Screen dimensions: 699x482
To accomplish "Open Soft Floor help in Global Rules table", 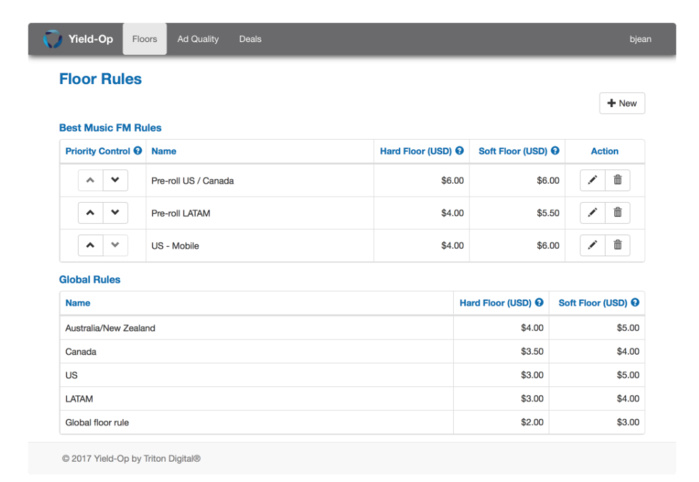I will click(x=635, y=302).
